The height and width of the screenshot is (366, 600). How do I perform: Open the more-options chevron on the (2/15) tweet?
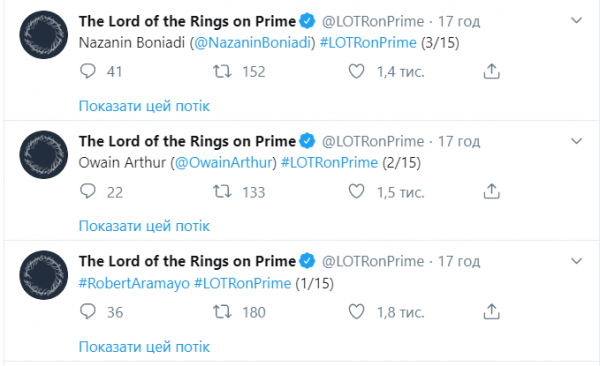click(576, 141)
